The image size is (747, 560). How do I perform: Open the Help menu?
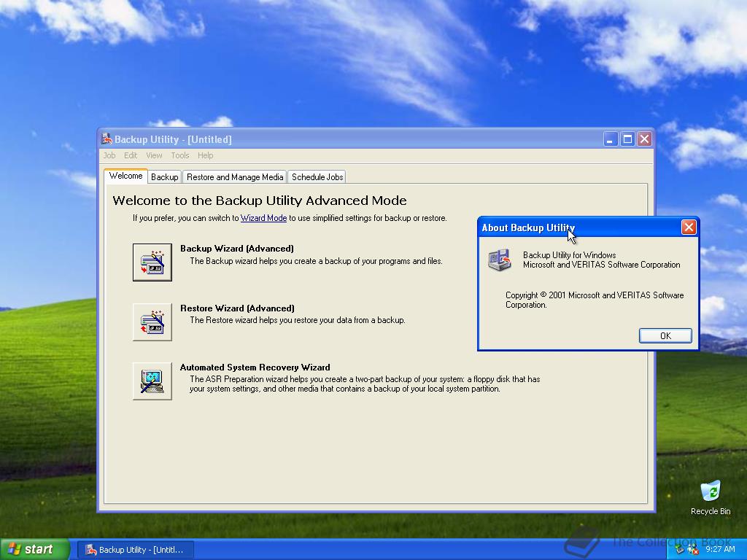205,155
